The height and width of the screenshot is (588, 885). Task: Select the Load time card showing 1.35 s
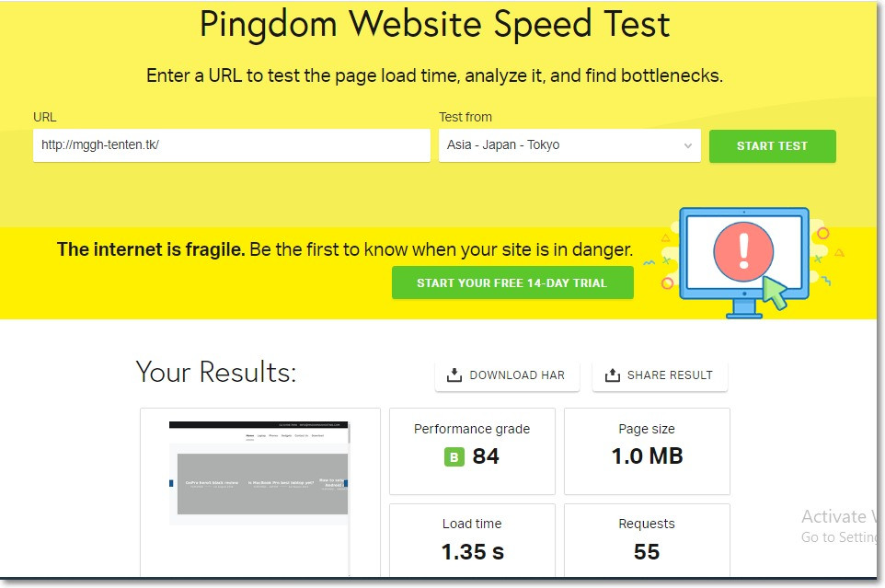tap(472, 540)
